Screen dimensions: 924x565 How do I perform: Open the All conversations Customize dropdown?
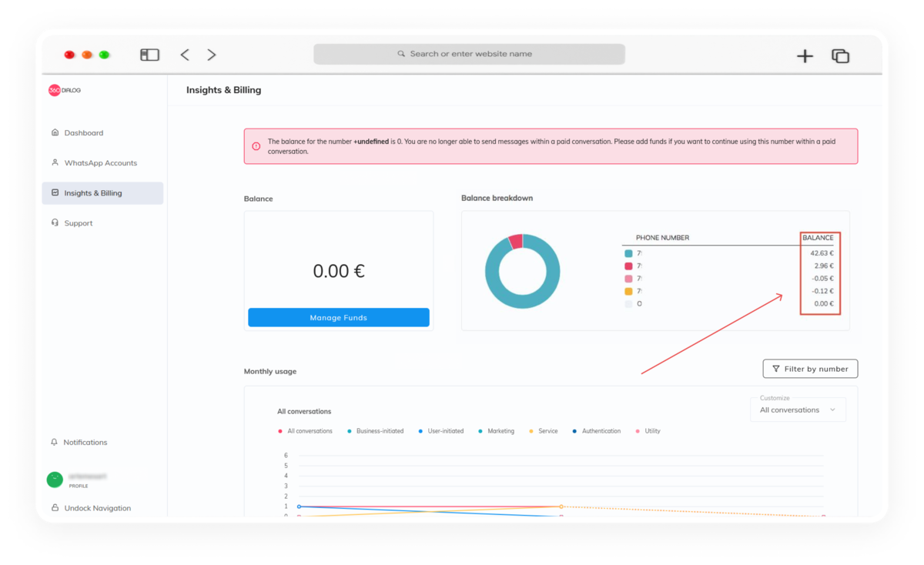798,410
